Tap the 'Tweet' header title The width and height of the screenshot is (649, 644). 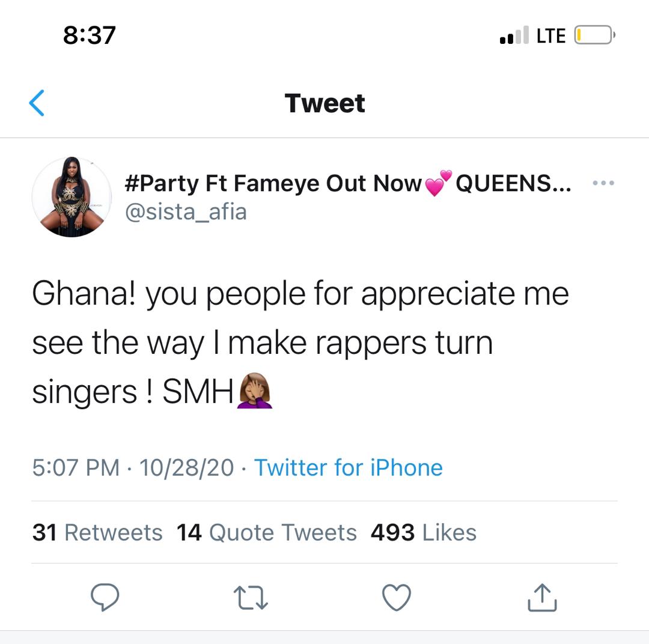(x=325, y=103)
